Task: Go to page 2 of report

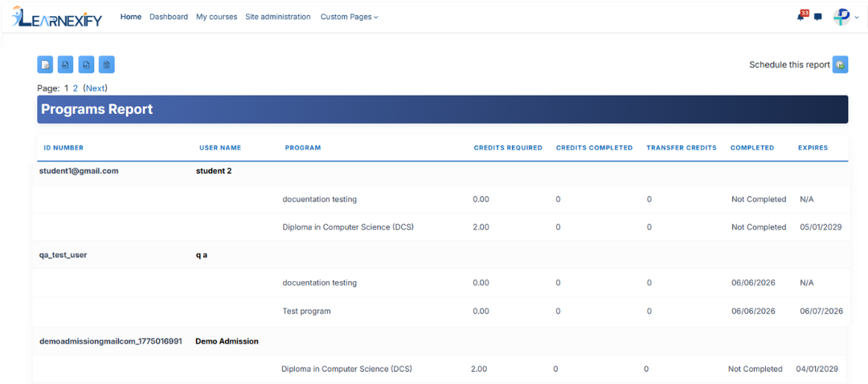Action: tap(76, 88)
